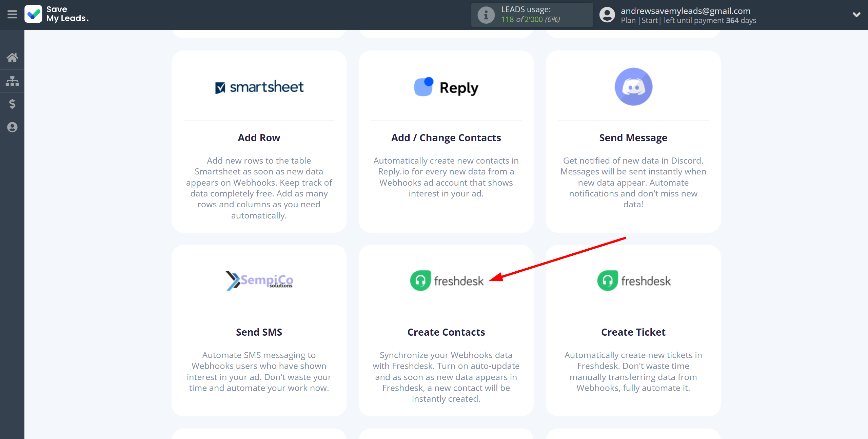Image resolution: width=868 pixels, height=439 pixels.
Task: Go to the Home sidebar icon
Action: tap(12, 58)
